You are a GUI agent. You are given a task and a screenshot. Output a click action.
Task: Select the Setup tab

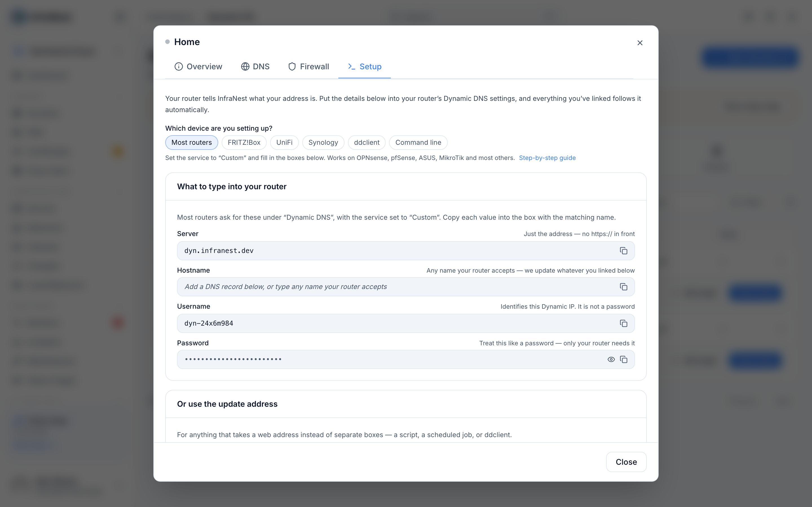click(364, 66)
